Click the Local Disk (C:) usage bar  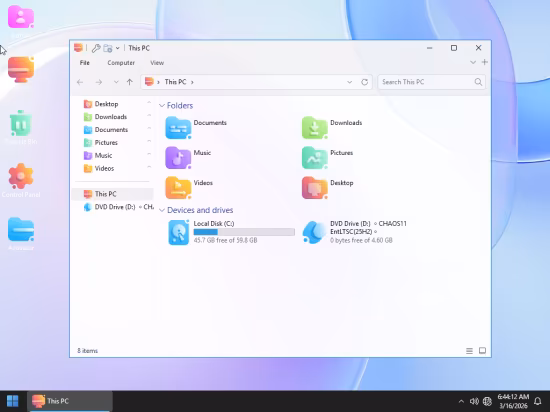(244, 232)
